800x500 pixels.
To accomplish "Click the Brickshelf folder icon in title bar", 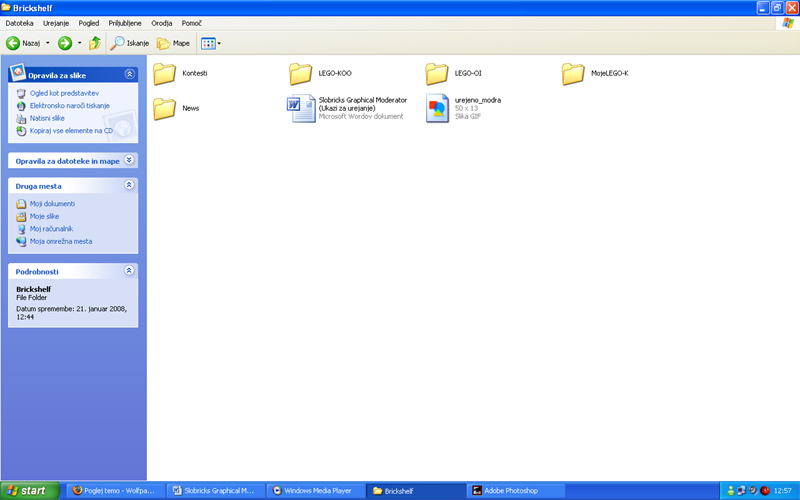I will [6, 8].
